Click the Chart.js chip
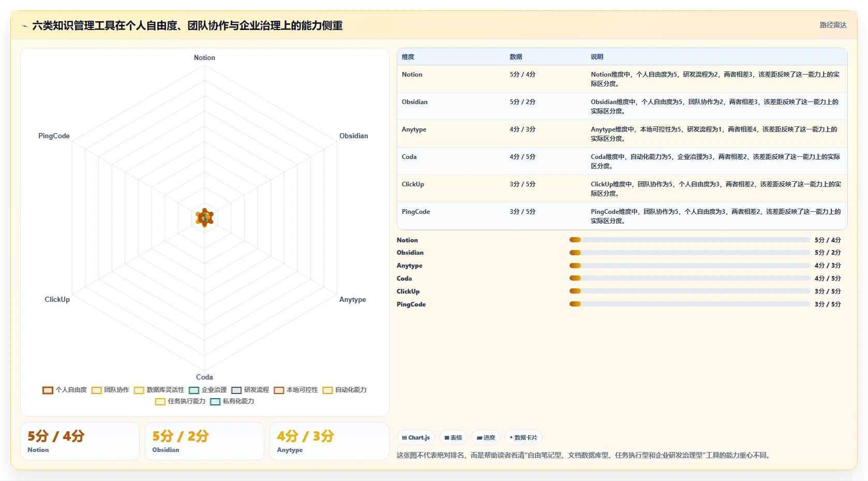The height and width of the screenshot is (481, 868). click(x=416, y=438)
